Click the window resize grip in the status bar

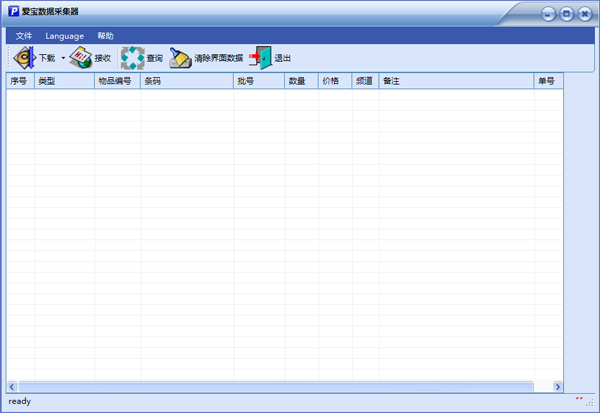pyautogui.click(x=590, y=402)
